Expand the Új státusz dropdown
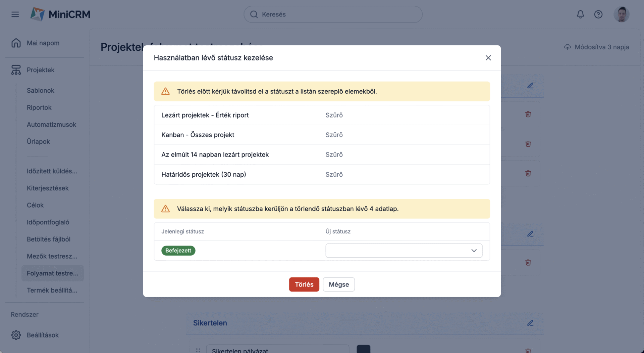 pyautogui.click(x=404, y=251)
